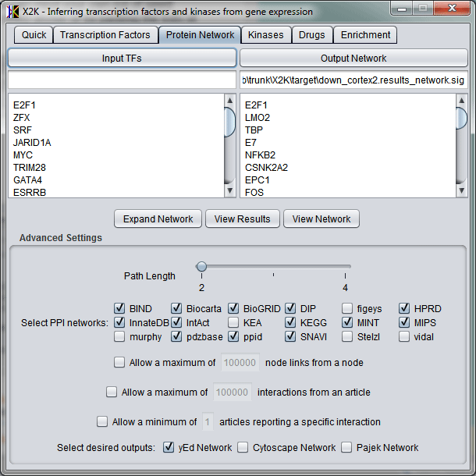Click the Path Length slider handle
This screenshot has height=476, width=476.
[201, 267]
